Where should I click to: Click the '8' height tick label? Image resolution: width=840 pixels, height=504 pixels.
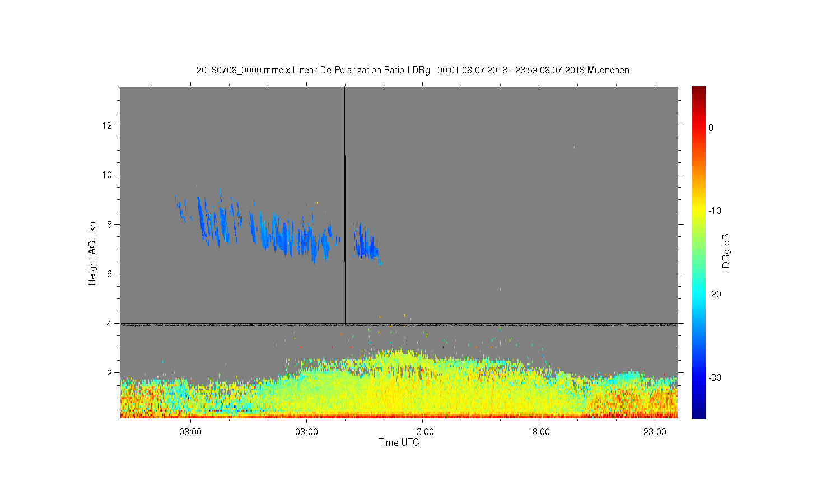coord(111,224)
